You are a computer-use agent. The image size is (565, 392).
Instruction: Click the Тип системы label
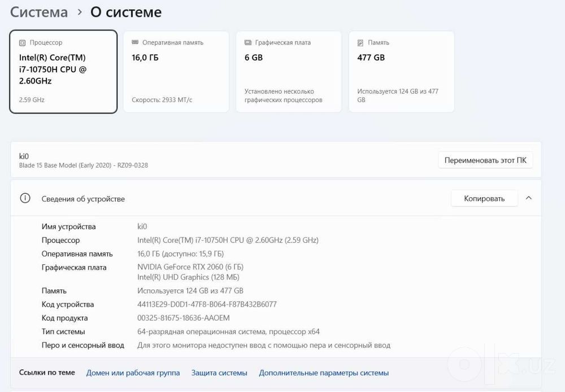pyautogui.click(x=63, y=332)
